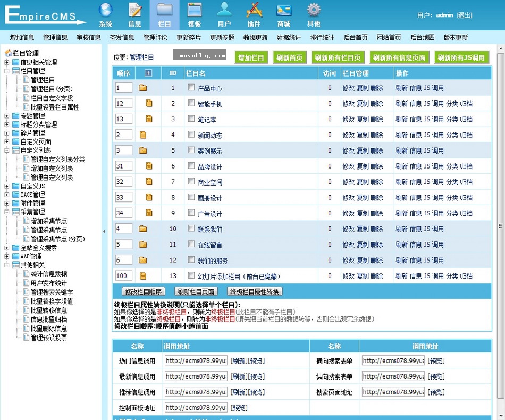The image size is (505, 420).
Task: Open the 其他 gear icon
Action: [x=314, y=10]
